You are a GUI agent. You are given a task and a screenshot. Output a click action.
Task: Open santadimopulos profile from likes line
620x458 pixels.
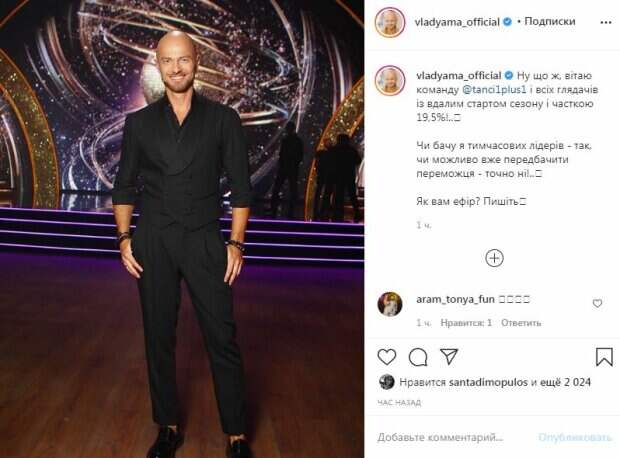488,382
